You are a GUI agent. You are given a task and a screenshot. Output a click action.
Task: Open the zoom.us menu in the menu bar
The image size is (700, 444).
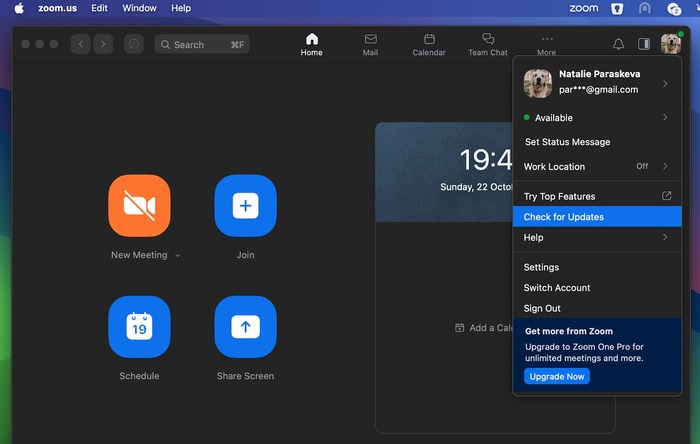click(57, 8)
